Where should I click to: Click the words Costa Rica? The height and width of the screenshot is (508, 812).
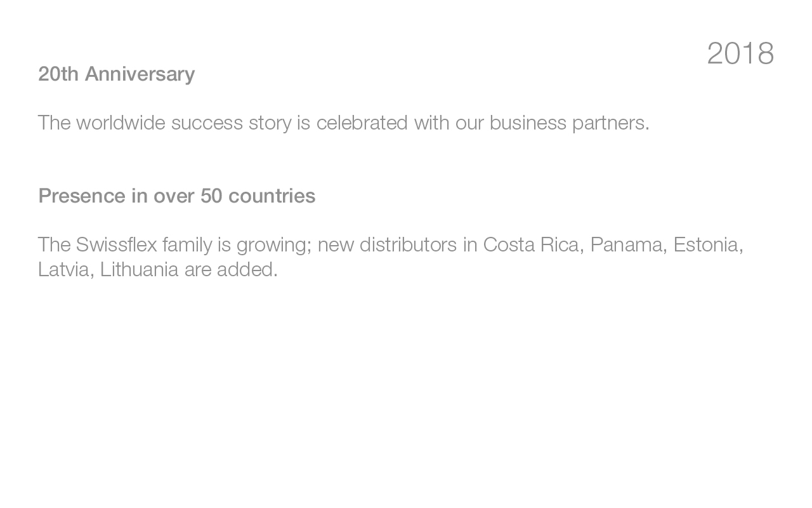532,244
